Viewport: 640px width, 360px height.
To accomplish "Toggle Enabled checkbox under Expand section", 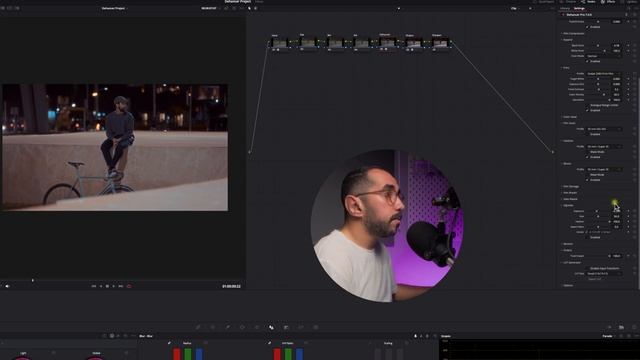I will click(x=588, y=61).
